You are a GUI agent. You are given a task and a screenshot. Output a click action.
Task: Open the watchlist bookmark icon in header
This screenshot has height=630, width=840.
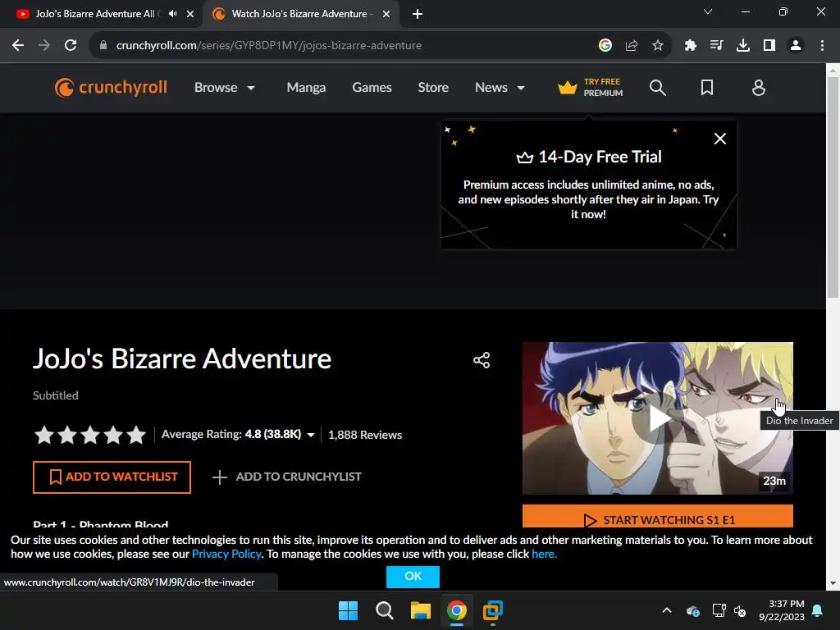(707, 88)
